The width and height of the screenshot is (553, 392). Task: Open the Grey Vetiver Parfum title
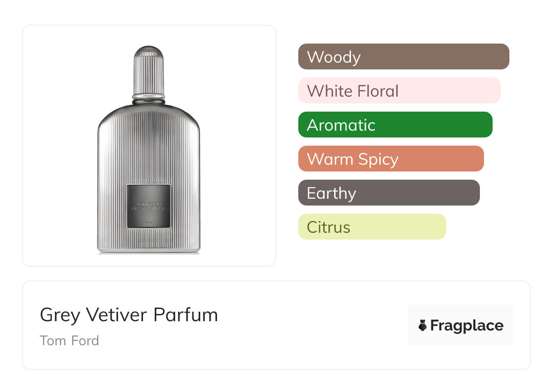tap(129, 315)
